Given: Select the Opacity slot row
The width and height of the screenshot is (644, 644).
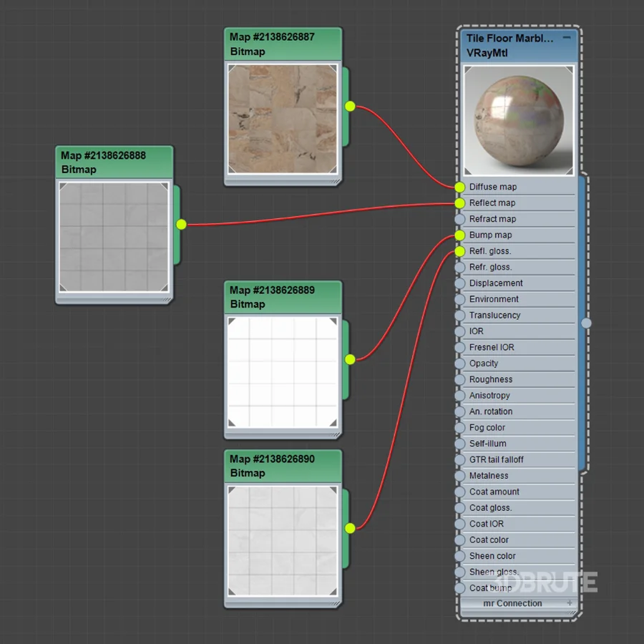Looking at the screenshot, I should click(517, 364).
